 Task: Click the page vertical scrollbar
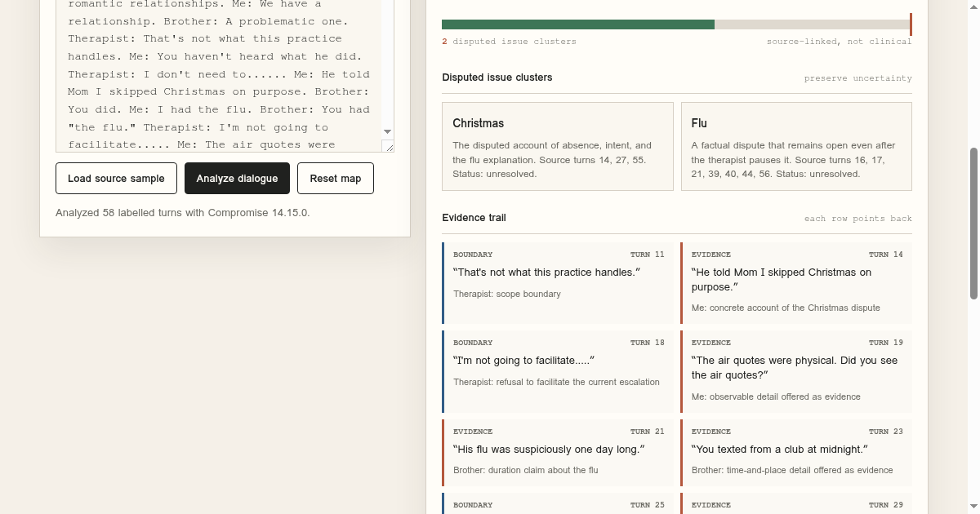coord(973,224)
